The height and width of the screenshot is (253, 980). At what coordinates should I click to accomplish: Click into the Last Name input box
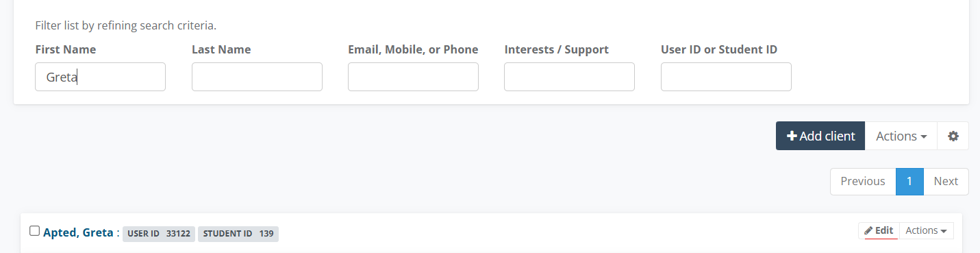(x=257, y=77)
